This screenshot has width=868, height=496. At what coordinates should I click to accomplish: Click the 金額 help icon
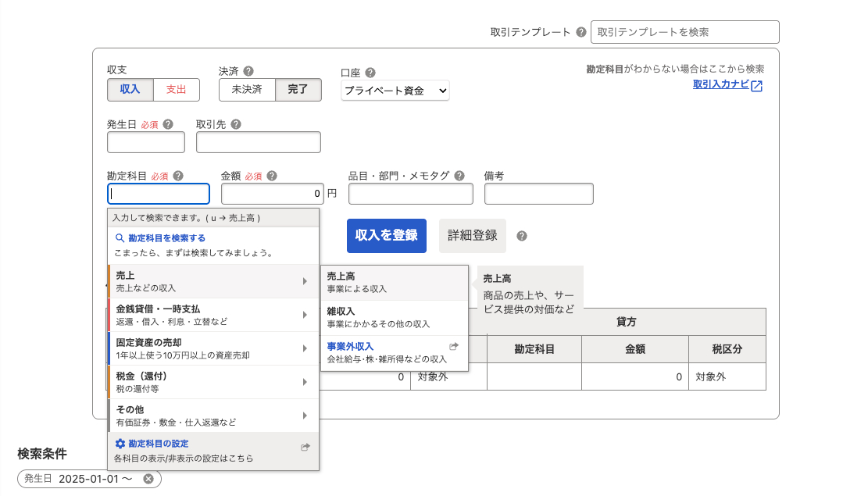272,176
